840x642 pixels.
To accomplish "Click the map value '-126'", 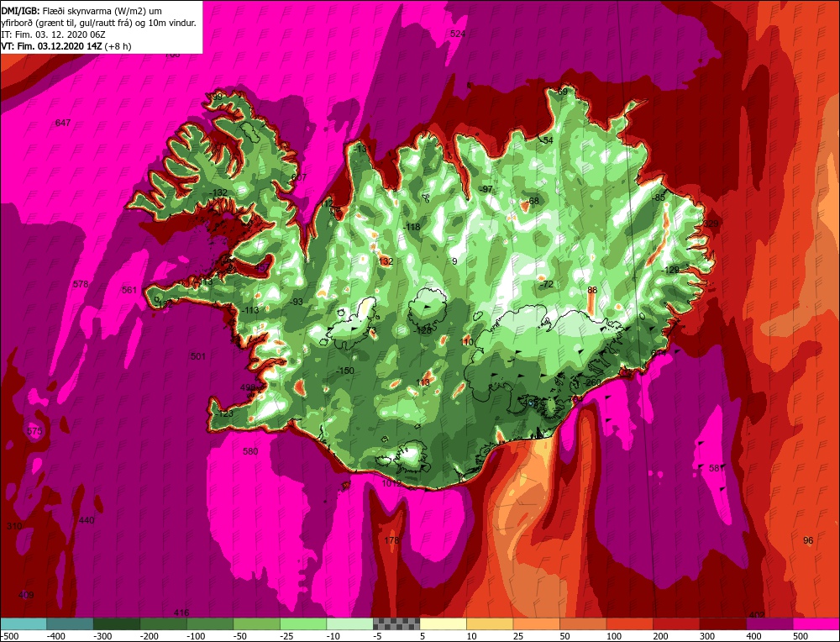I will pos(423,330).
